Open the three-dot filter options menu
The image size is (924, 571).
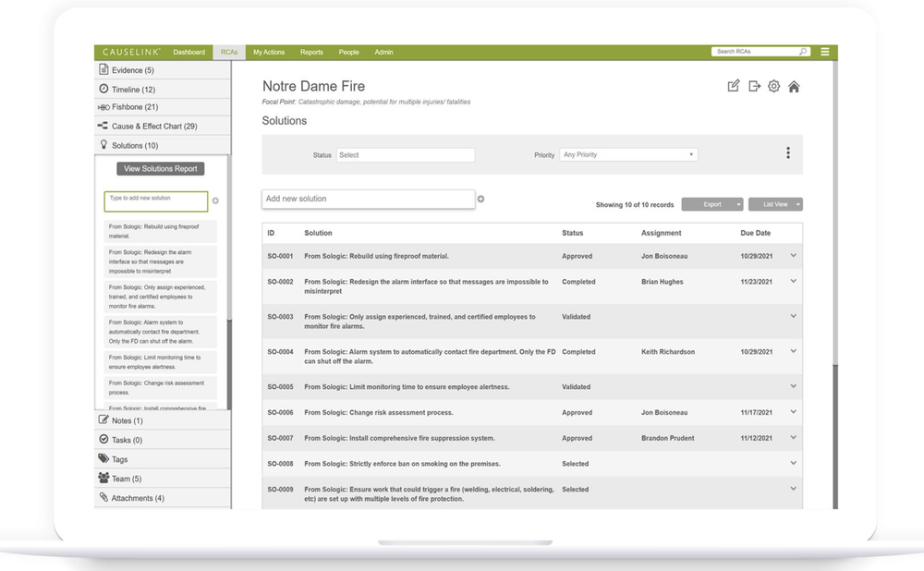[788, 153]
